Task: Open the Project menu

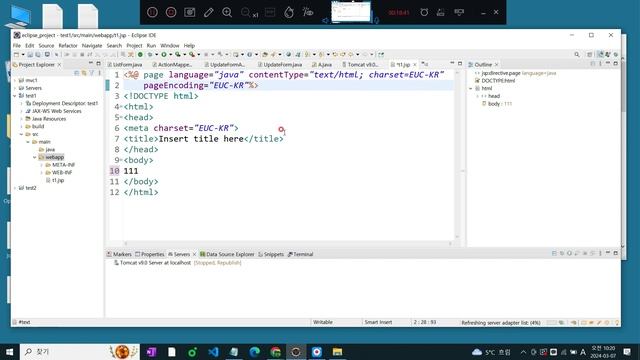Action: 134,46
